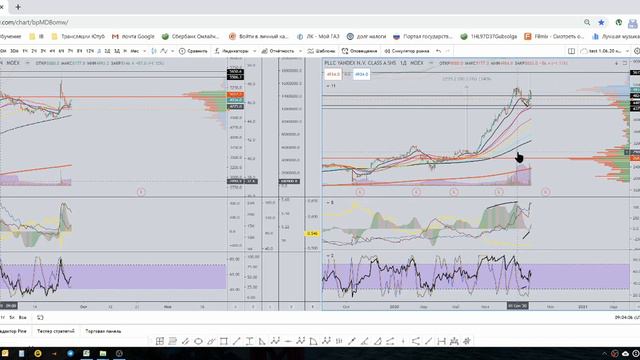The height and width of the screenshot is (360, 640).
Task: Click the redo arrow in top toolbar
Action: (x=448, y=51)
